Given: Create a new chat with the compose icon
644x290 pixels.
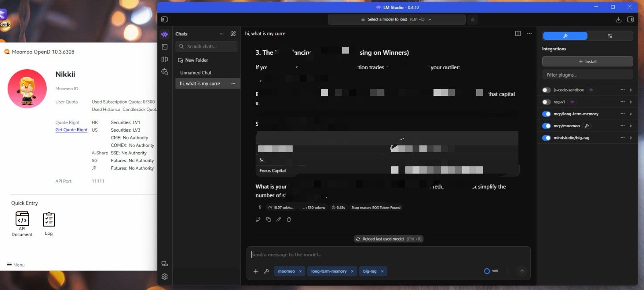Looking at the screenshot, I should click(x=233, y=34).
